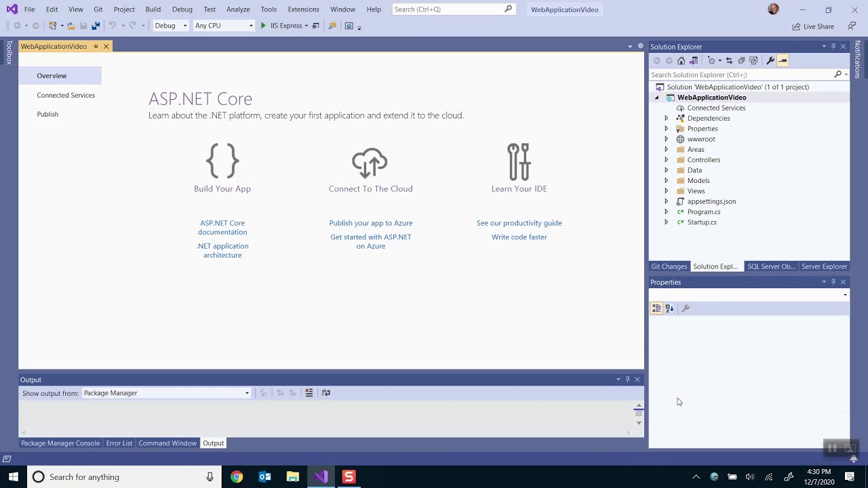Open Properties wrench icon in Solution Explorer toolbar
868x488 pixels.
pos(770,61)
